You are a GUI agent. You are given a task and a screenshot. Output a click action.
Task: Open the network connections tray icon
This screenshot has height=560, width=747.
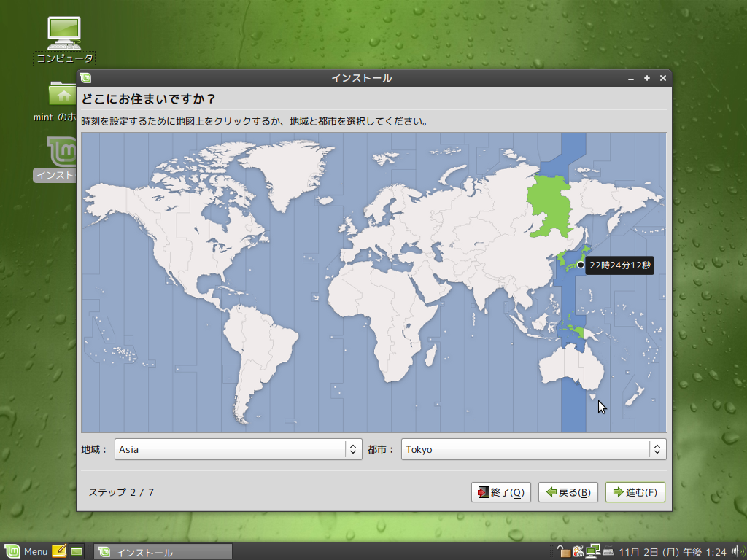pyautogui.click(x=592, y=551)
